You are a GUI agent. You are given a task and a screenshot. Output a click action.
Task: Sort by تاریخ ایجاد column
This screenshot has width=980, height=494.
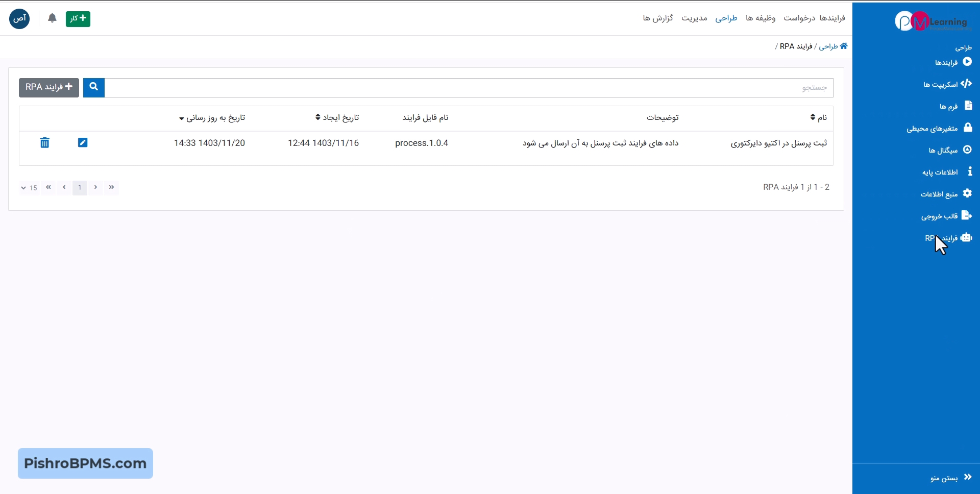(337, 118)
